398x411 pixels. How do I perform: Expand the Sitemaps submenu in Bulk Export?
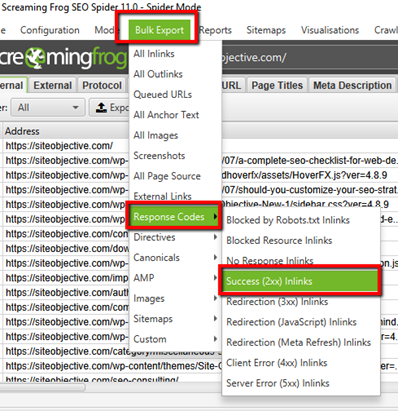[x=175, y=319]
